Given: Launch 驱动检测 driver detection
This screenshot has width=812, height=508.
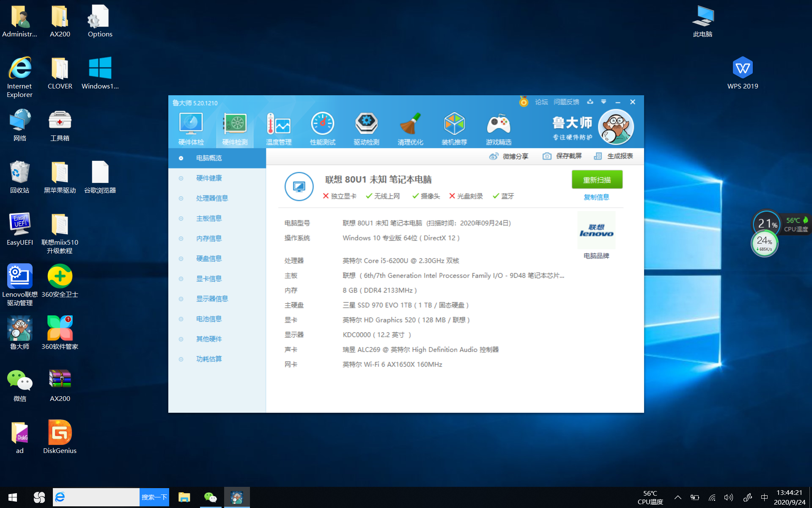Looking at the screenshot, I should click(x=366, y=127).
